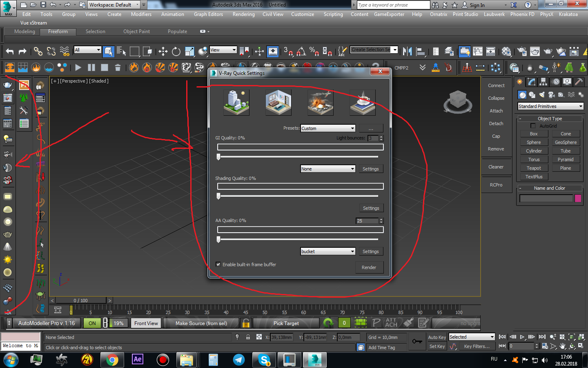Open Telegram from the taskbar
Viewport: 588px width, 368px height.
tap(239, 360)
